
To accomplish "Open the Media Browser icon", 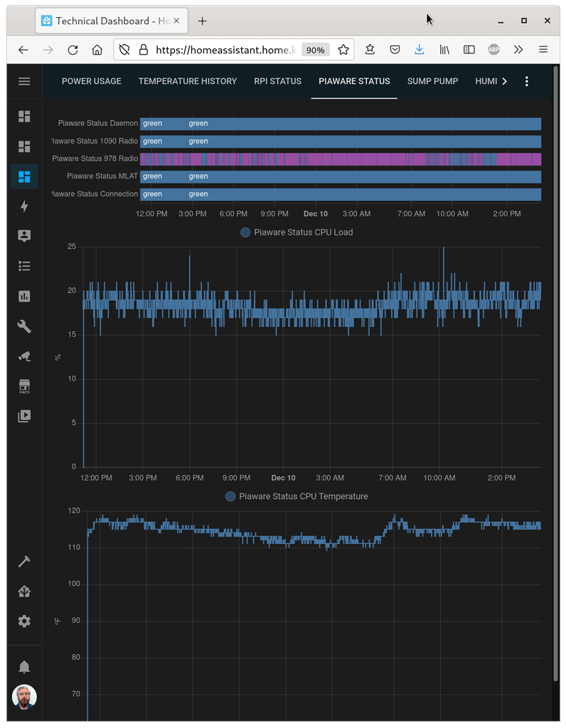I will (24, 415).
